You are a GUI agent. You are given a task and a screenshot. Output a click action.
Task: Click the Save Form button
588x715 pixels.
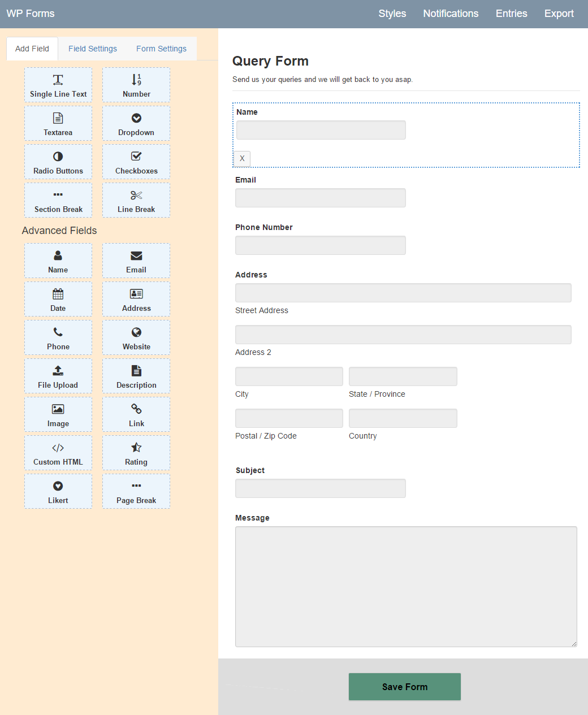pos(404,686)
